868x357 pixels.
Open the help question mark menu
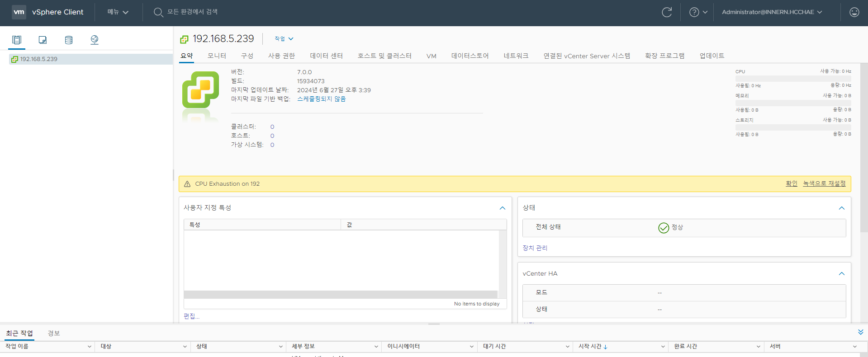coord(698,12)
